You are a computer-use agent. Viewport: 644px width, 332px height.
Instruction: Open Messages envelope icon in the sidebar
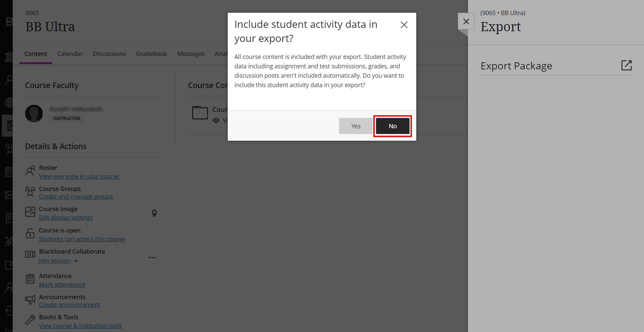(8, 195)
